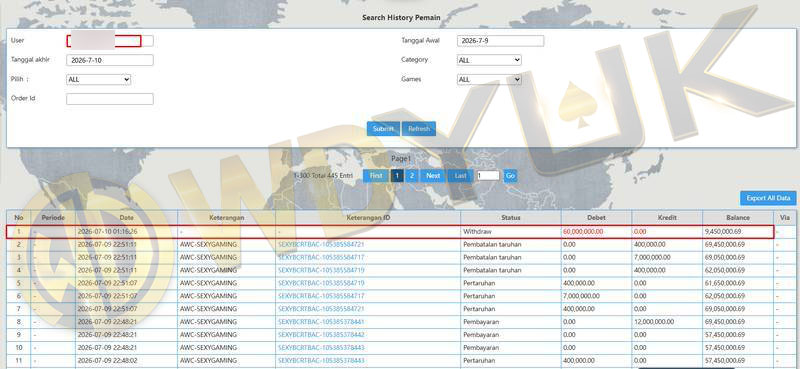
Task: Open row 10 link SEXYBCRTBAC-105385378443
Action: 321,348
